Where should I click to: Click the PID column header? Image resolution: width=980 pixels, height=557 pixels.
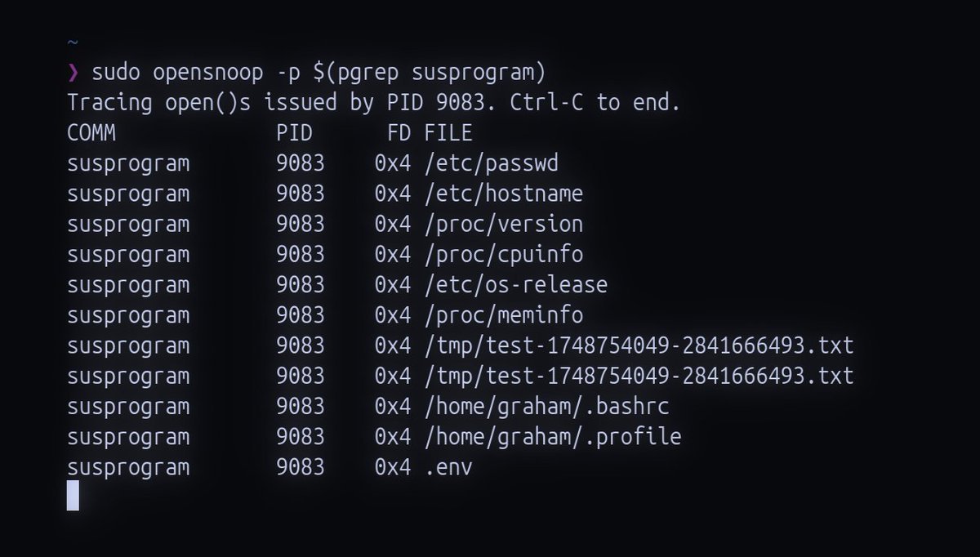[x=294, y=133]
